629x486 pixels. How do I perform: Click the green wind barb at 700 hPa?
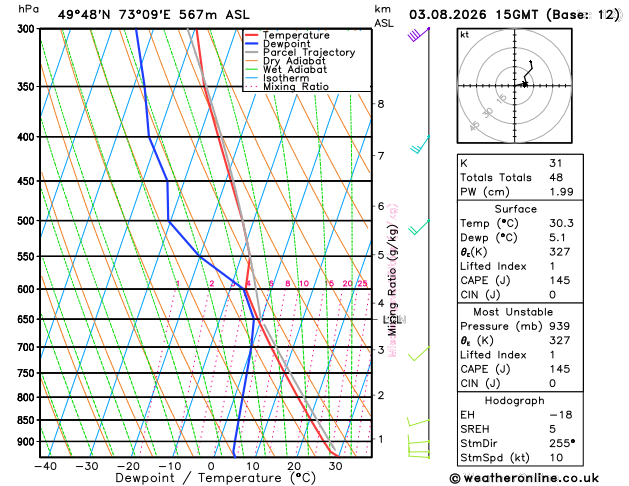click(x=419, y=354)
